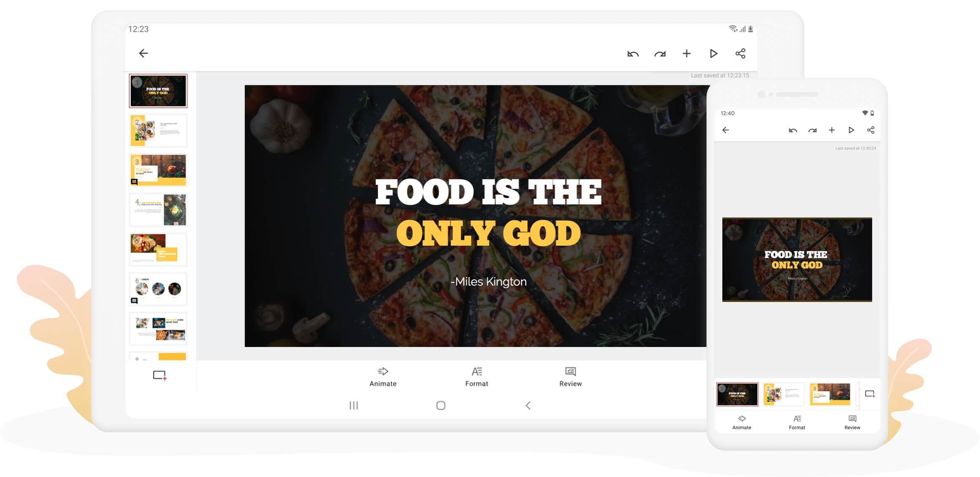Add new element with tablet plus icon

[x=687, y=54]
